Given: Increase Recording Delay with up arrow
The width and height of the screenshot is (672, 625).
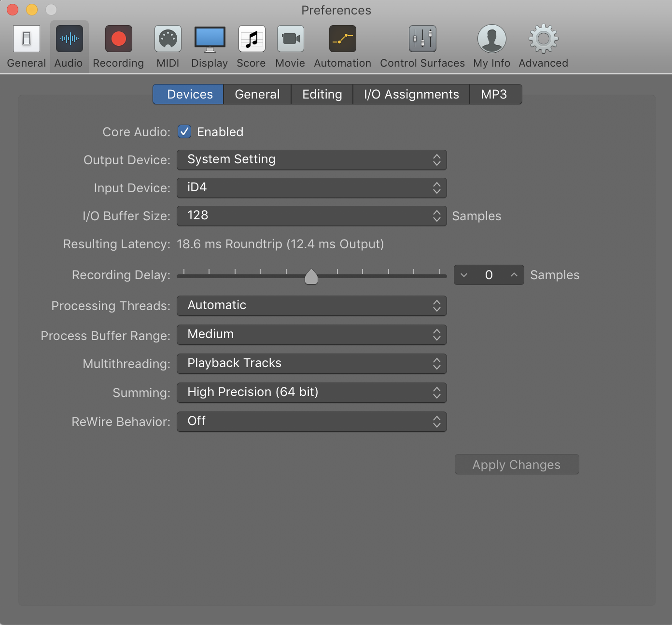Looking at the screenshot, I should 514,275.
